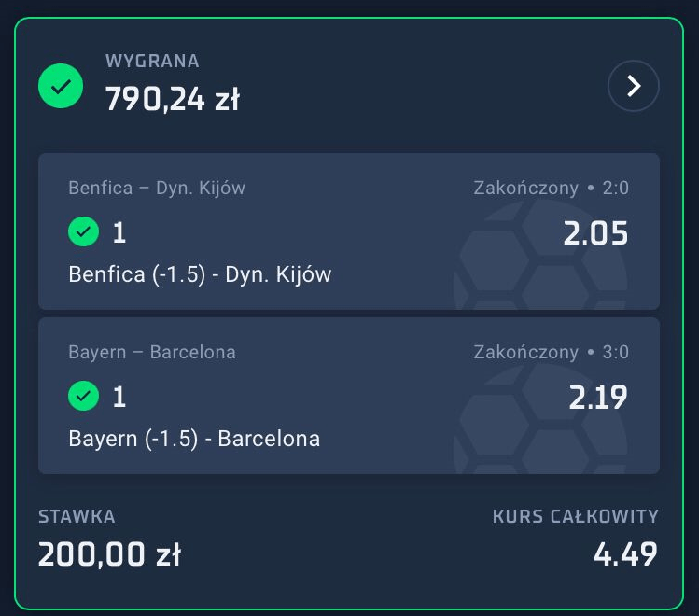Open bet details with the chevron arrow
The image size is (699, 616).
point(633,87)
